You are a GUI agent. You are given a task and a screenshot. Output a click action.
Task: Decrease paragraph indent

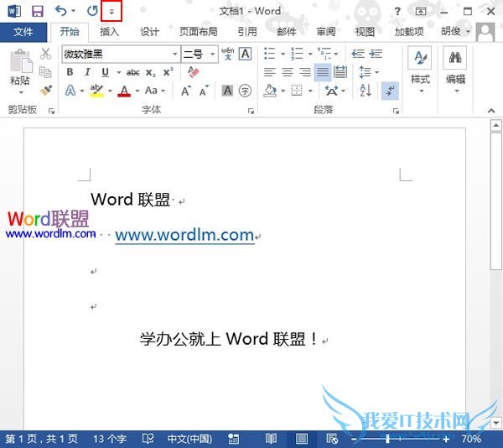[358, 54]
